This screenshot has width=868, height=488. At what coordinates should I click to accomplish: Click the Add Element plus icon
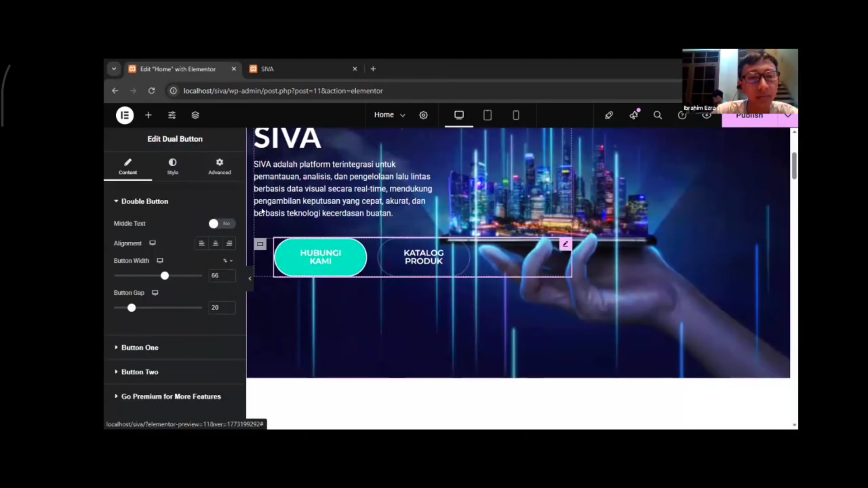coord(148,115)
